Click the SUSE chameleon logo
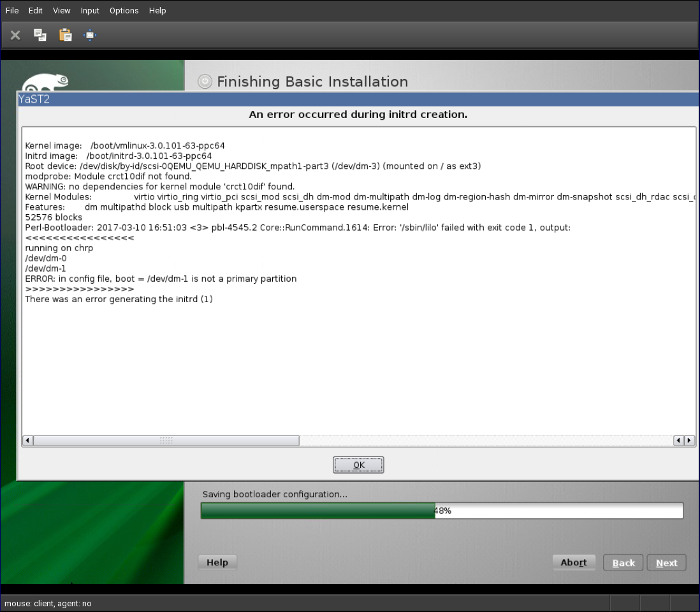700x612 pixels. point(46,83)
